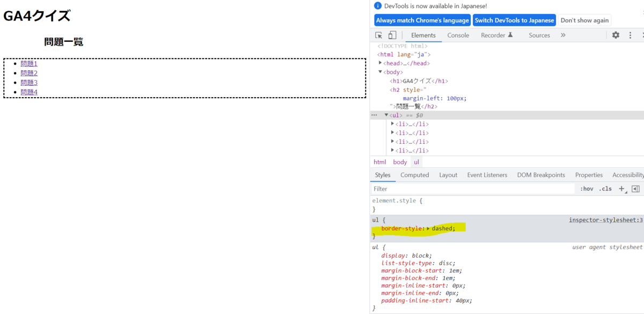Screen dimensions: 644x314
Task: Collapse the body element node
Action: (x=380, y=72)
